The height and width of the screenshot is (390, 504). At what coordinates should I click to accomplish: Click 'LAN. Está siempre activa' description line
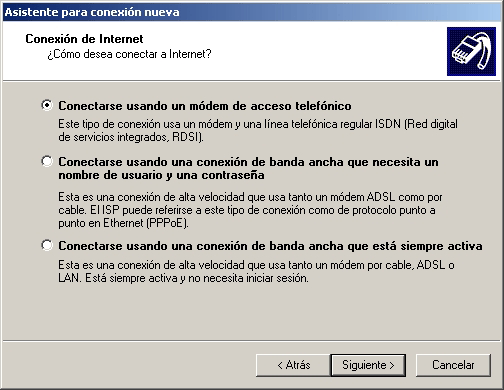point(183,278)
